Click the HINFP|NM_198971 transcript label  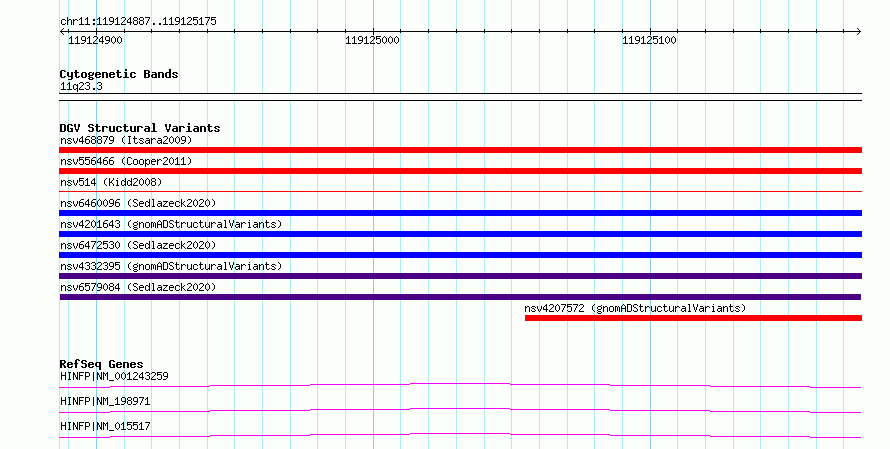105,401
